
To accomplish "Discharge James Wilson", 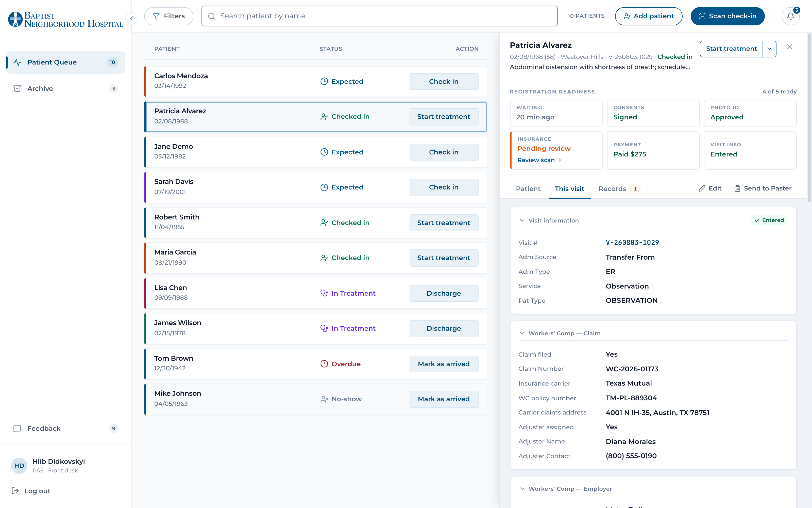I will 444,328.
